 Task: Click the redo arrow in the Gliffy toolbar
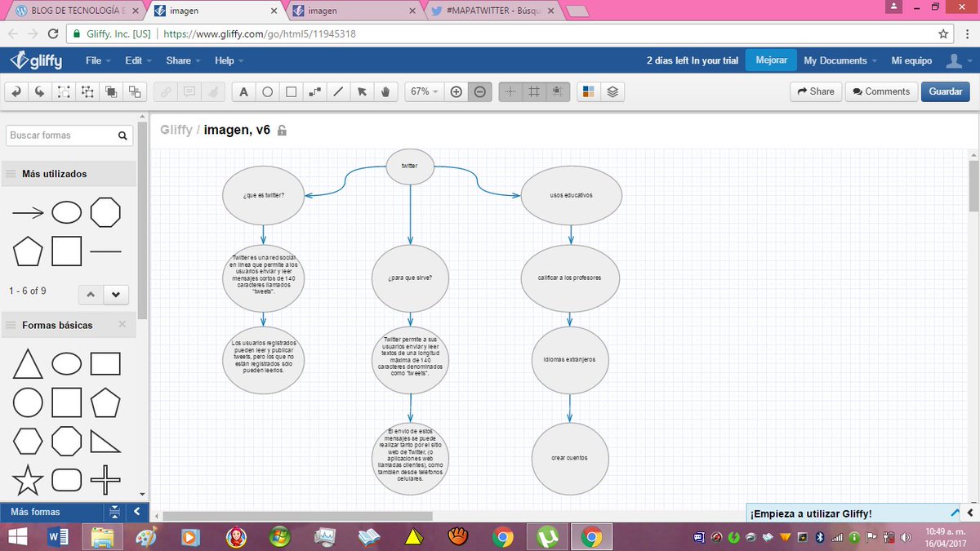pyautogui.click(x=39, y=91)
